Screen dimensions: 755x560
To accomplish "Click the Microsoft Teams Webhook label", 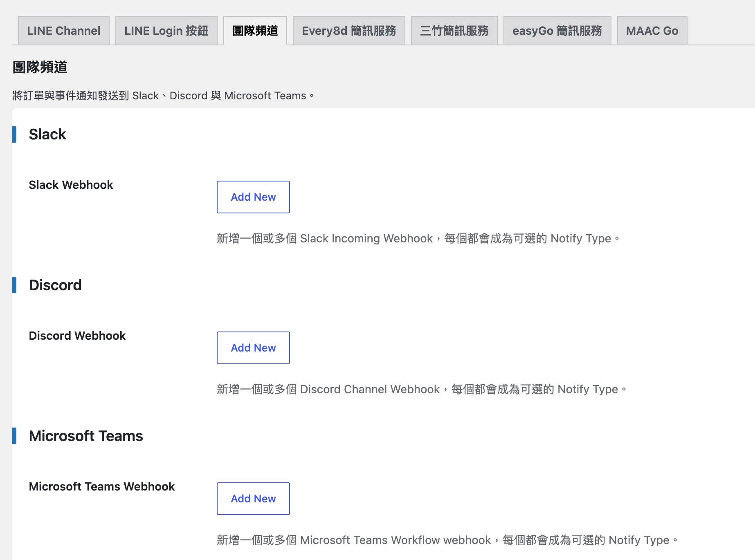I will [x=102, y=486].
